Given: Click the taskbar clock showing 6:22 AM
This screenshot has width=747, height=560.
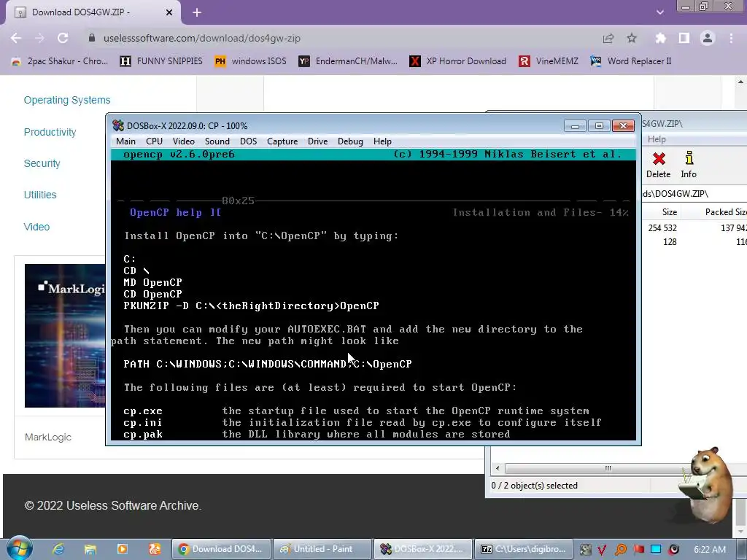Looking at the screenshot, I should point(710,549).
